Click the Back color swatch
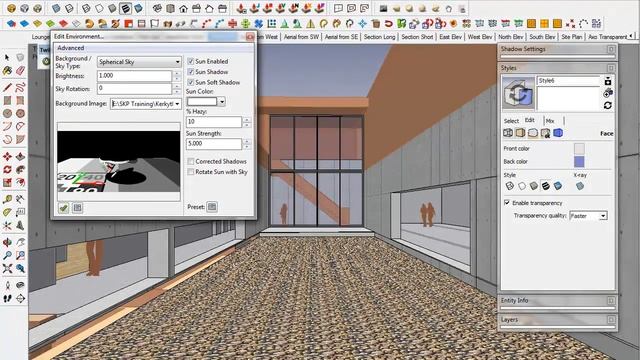Viewport: 640px width, 360px height. (579, 162)
